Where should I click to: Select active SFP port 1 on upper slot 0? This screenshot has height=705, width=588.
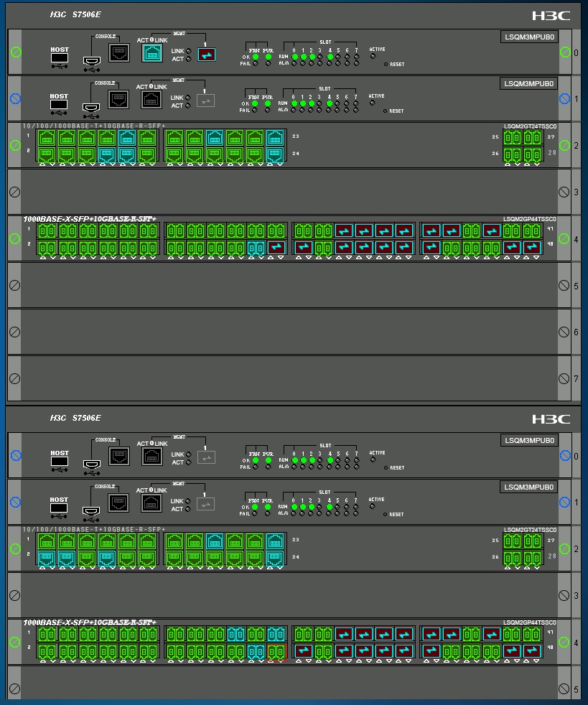click(x=207, y=55)
